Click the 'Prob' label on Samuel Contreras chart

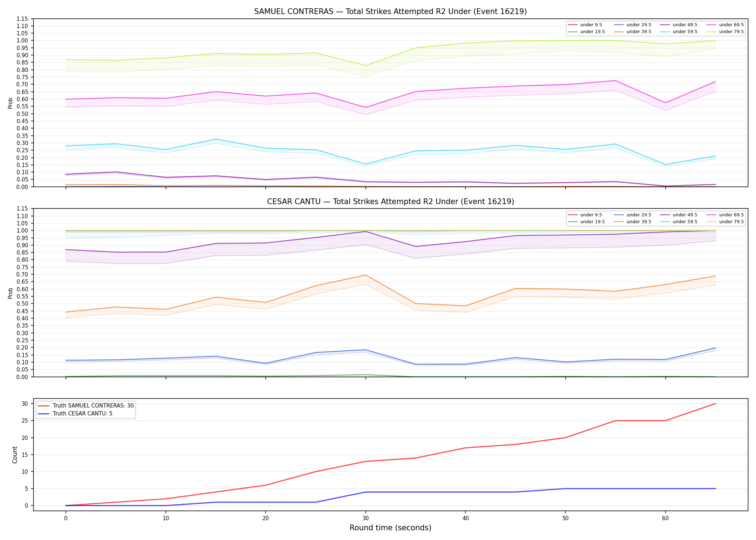click(10, 103)
